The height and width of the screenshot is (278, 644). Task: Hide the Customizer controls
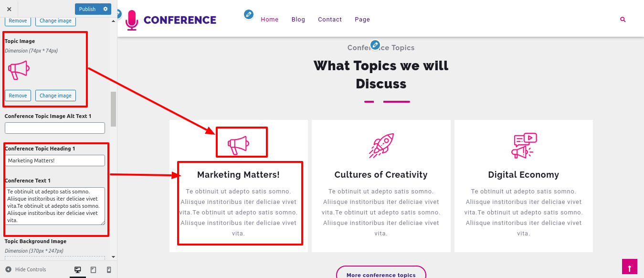click(26, 270)
